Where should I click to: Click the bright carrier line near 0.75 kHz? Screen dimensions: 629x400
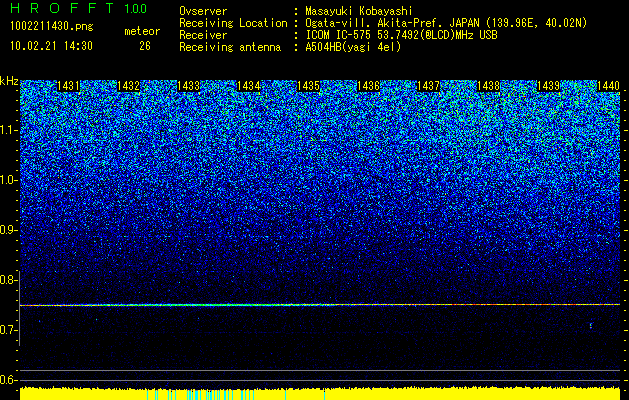(x=320, y=305)
